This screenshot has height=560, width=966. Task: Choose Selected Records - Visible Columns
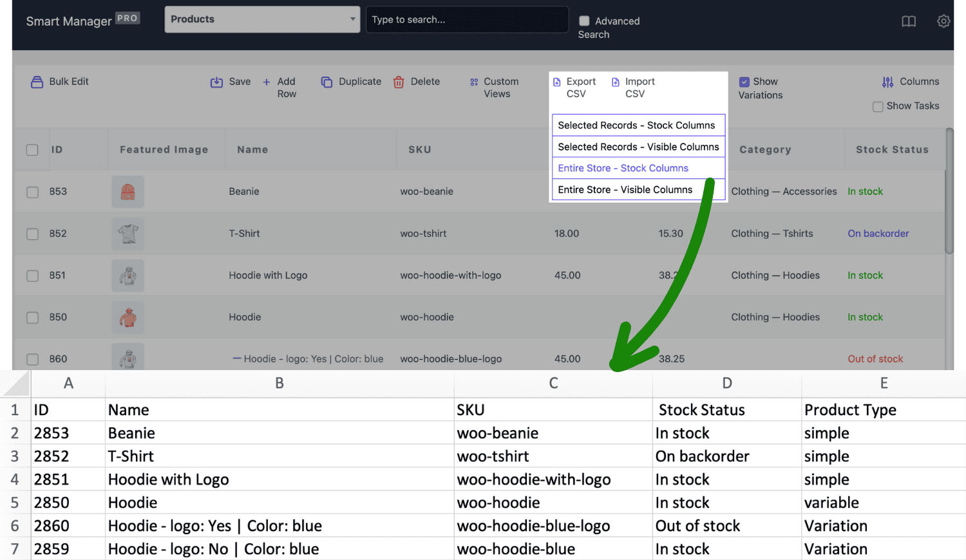click(638, 147)
